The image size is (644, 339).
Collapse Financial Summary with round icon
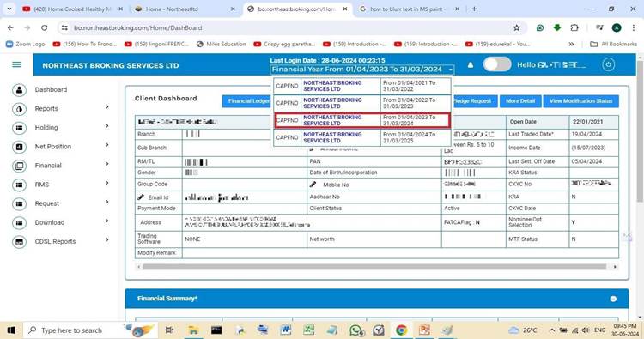[x=613, y=299]
